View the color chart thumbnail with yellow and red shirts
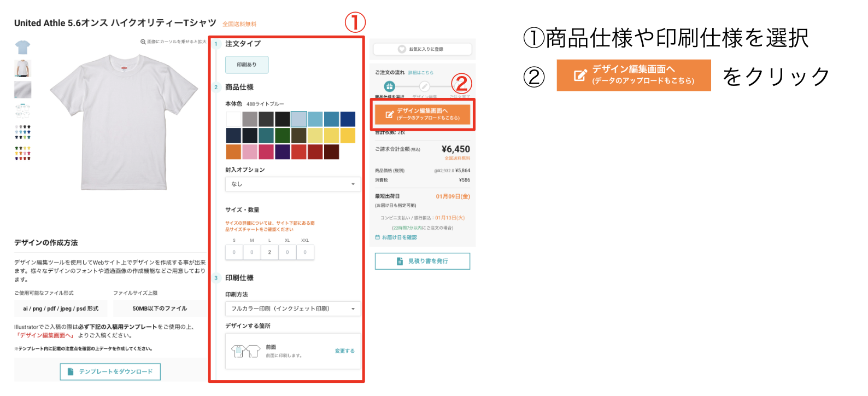The image size is (868, 396). pos(23,153)
